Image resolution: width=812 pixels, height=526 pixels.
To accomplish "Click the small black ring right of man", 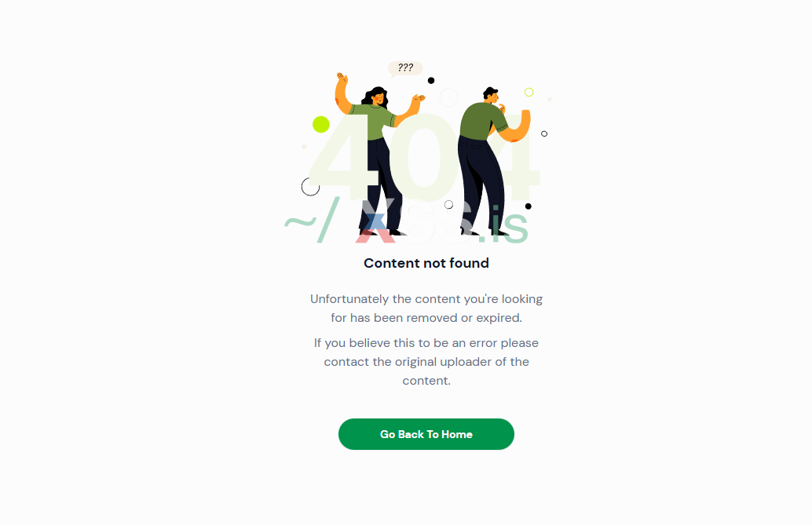I will [544, 133].
